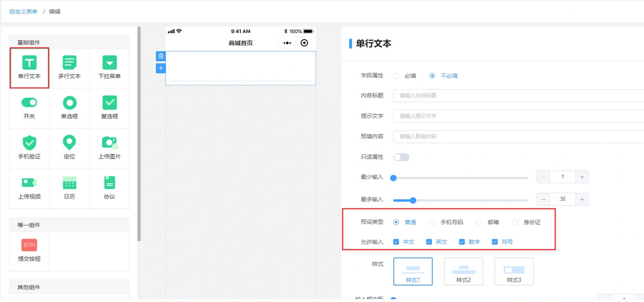This screenshot has width=644, height=302.
Task: Select the 日历 calendar component
Action: pos(70,183)
